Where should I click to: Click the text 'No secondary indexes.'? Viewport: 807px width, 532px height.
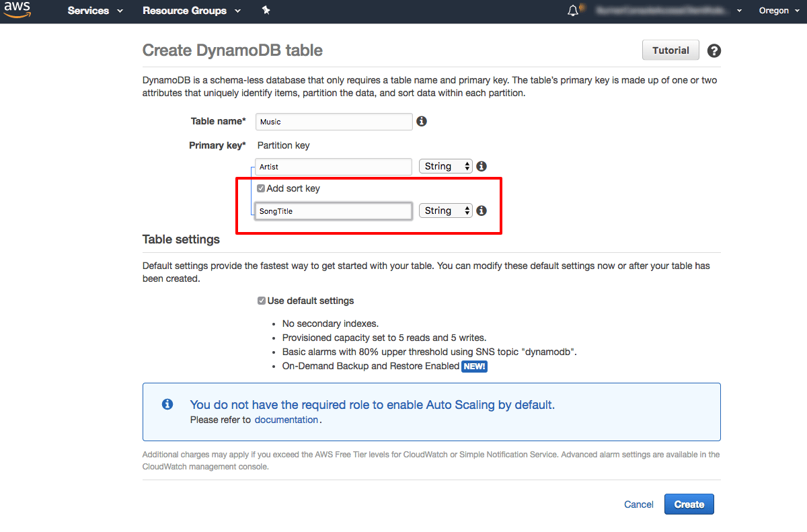330,324
